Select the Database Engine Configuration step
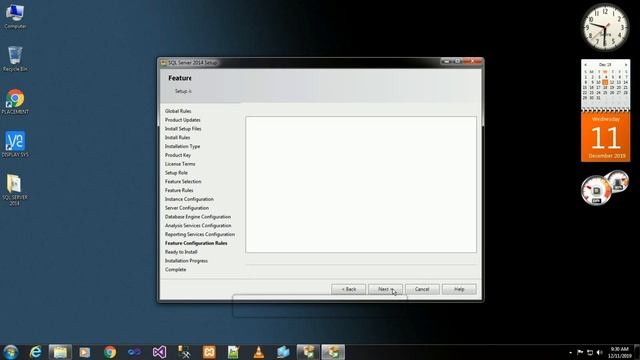Screen dimensions: 640x360 pos(198,217)
